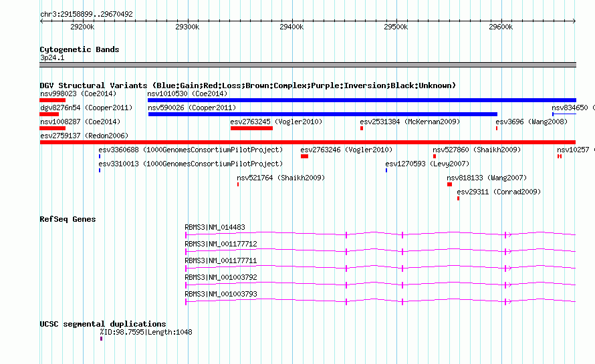Screen dimensions: 595x364
Task: Click the 29300k ruler mark
Action: [x=187, y=27]
